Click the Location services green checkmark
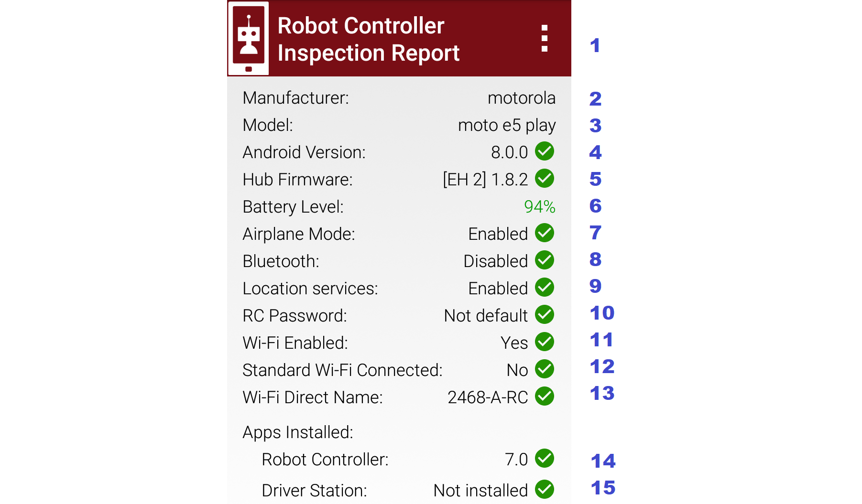 (x=545, y=288)
